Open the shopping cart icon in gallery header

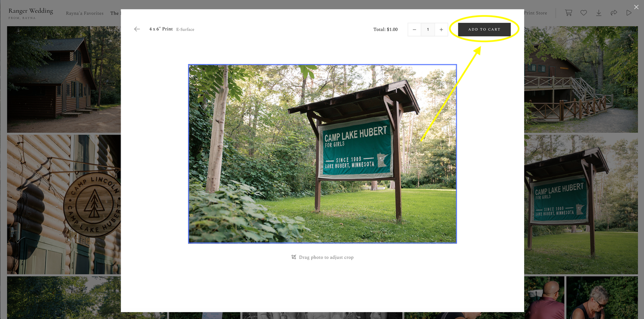[568, 13]
